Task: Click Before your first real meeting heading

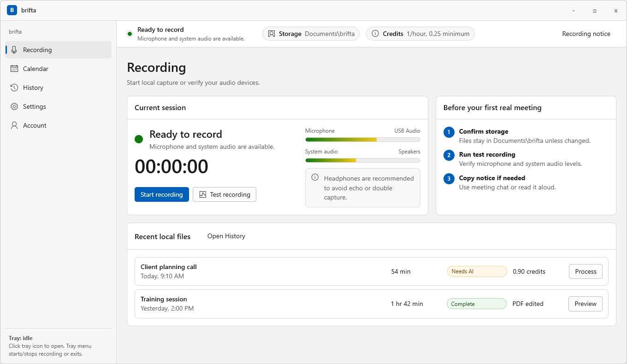Action: coord(492,107)
